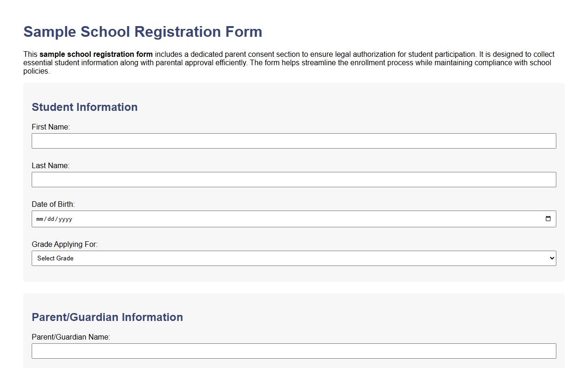Screen dimensions: 588x368
Task: Click the First Name label
Action: pos(51,126)
